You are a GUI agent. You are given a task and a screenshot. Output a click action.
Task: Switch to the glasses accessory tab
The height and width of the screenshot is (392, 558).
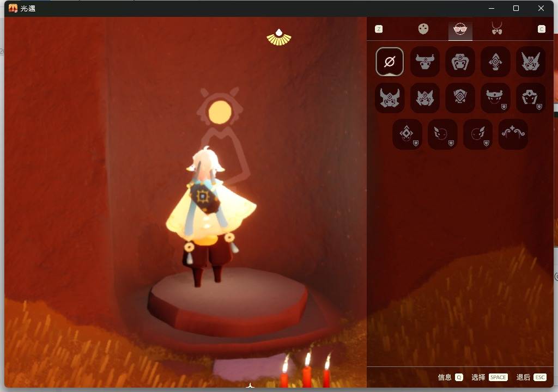point(460,29)
